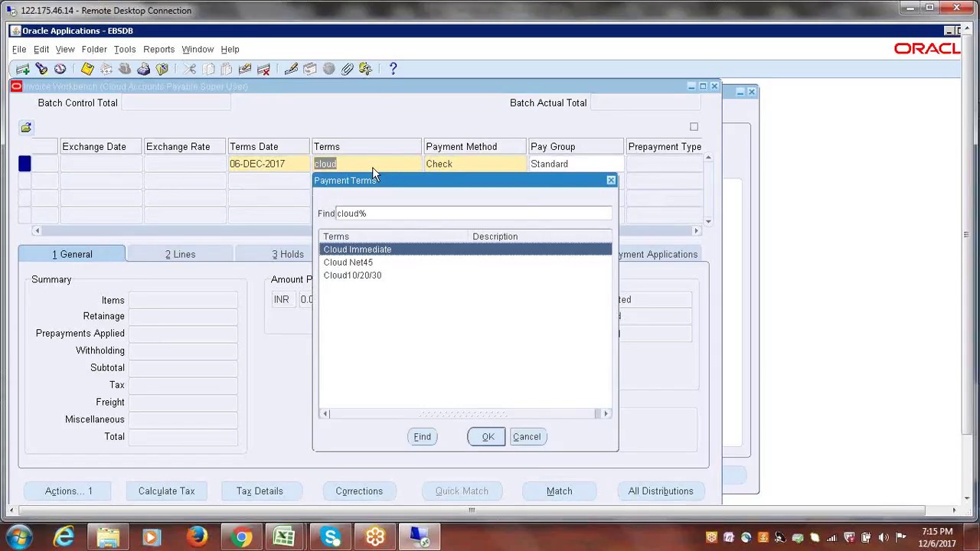Viewport: 980px width, 551px height.
Task: Click the Folder Tools toolbar icon
Action: click(365, 69)
